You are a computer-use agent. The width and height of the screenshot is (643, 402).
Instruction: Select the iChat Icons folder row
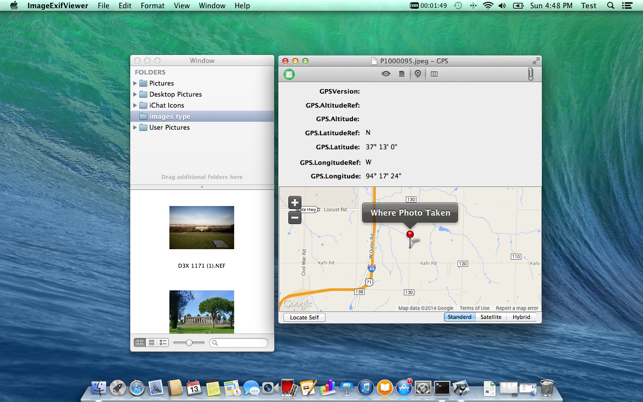point(202,105)
